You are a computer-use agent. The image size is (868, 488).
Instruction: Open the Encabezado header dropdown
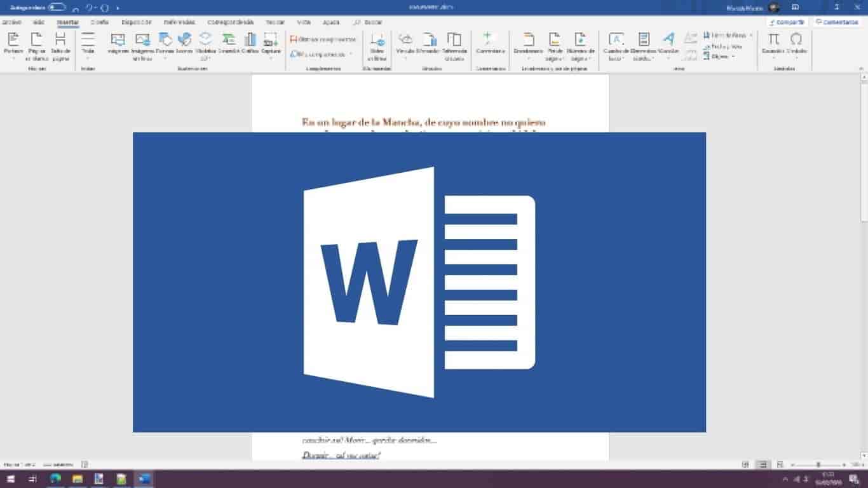pyautogui.click(x=528, y=46)
